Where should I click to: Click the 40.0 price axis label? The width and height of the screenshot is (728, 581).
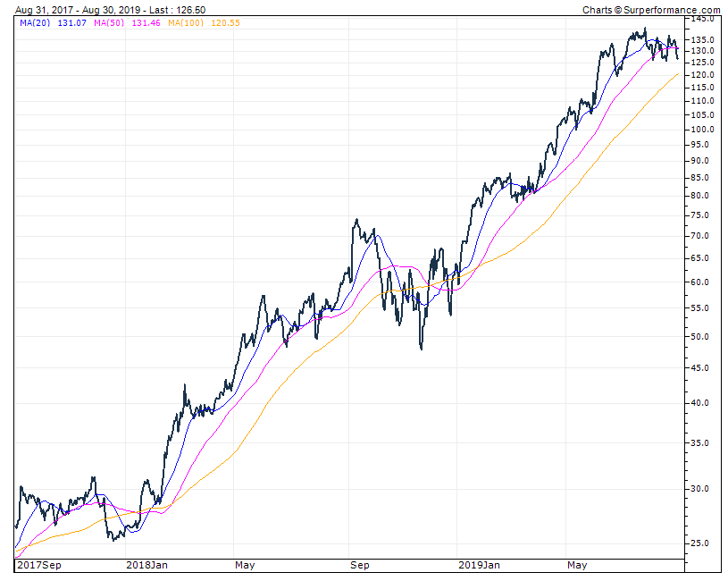pos(700,402)
